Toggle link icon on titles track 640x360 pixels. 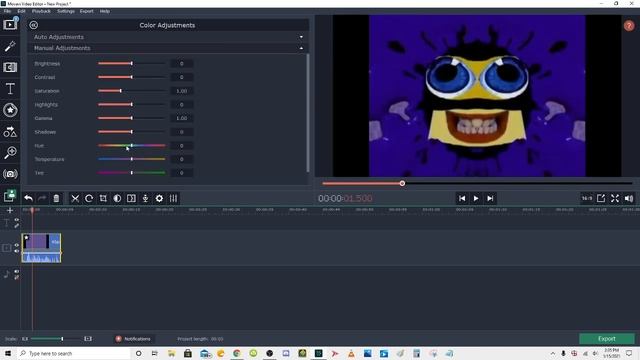pos(17,225)
